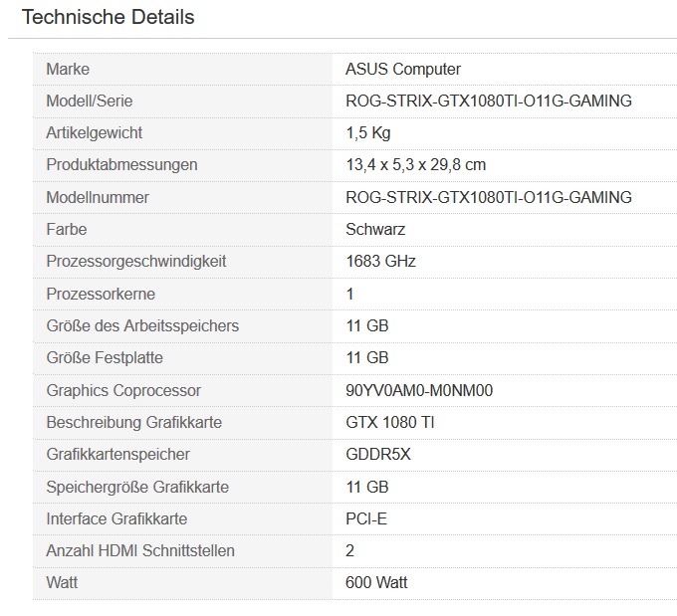Select the "ASUS Computer" brand value
The height and width of the screenshot is (616, 677).
pyautogui.click(x=402, y=69)
